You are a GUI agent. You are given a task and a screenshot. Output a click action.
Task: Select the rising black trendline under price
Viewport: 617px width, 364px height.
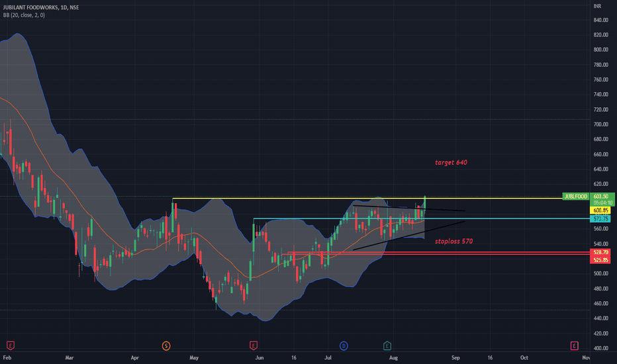click(409, 236)
